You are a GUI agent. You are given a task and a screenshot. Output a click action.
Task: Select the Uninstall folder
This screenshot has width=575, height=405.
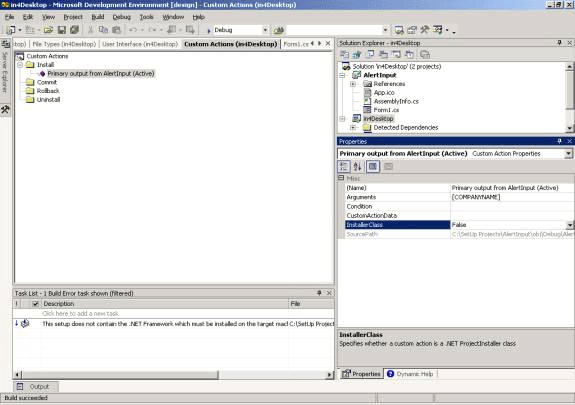click(48, 100)
